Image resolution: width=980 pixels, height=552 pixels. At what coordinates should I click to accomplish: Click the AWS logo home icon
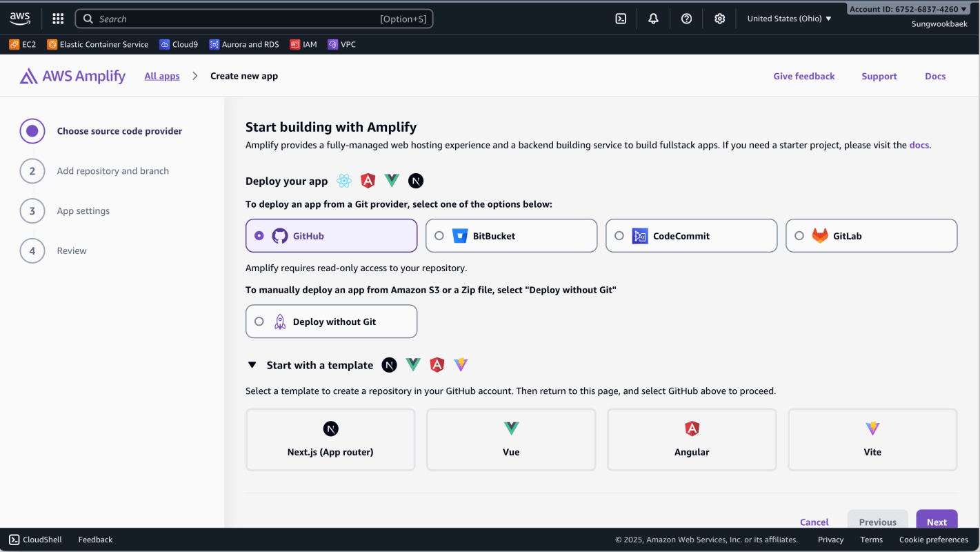coord(20,19)
